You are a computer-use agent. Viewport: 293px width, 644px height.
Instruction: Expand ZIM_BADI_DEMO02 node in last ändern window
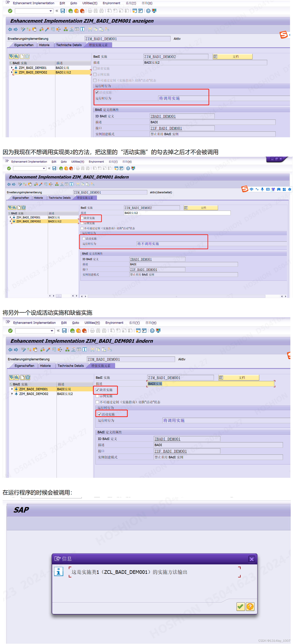pos(12,394)
